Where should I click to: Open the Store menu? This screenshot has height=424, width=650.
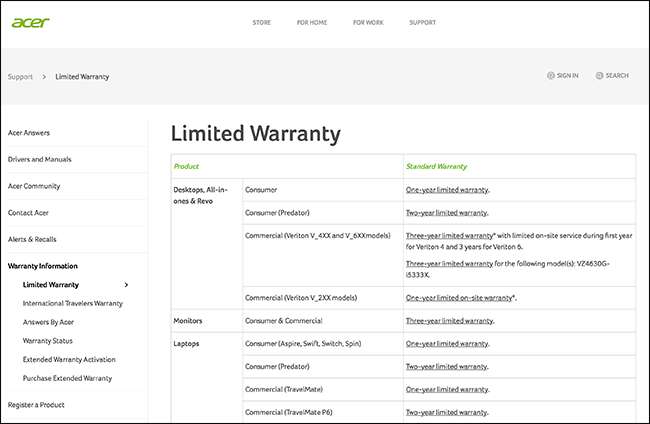click(x=262, y=22)
